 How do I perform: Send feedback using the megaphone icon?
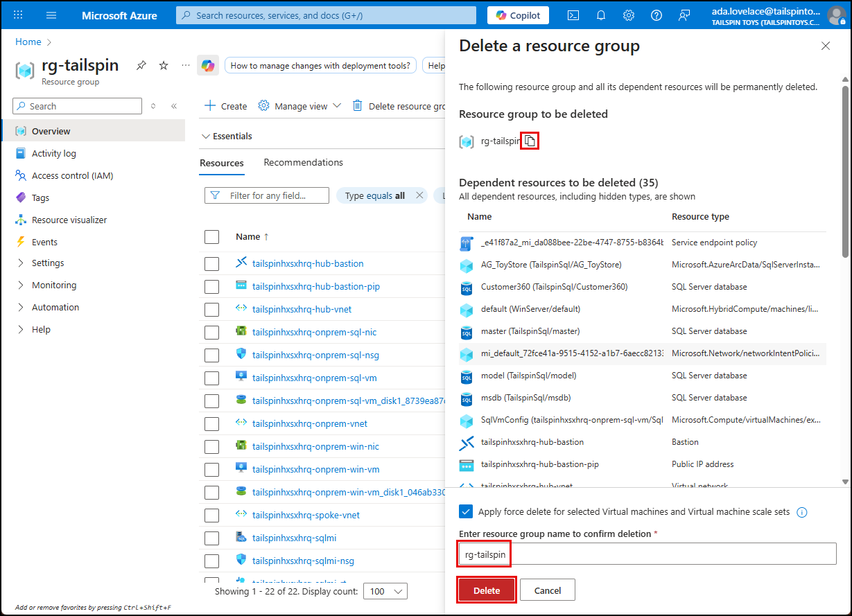[x=684, y=15]
